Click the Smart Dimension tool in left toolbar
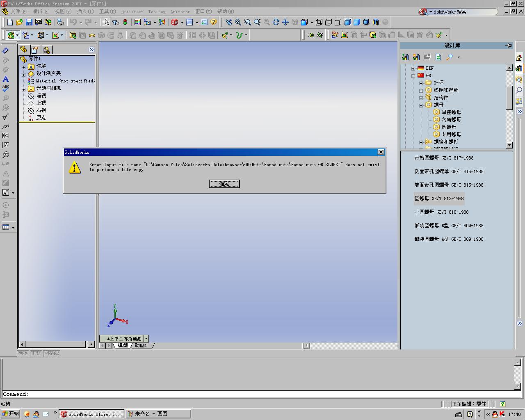The height and width of the screenshot is (420, 525). [6, 51]
